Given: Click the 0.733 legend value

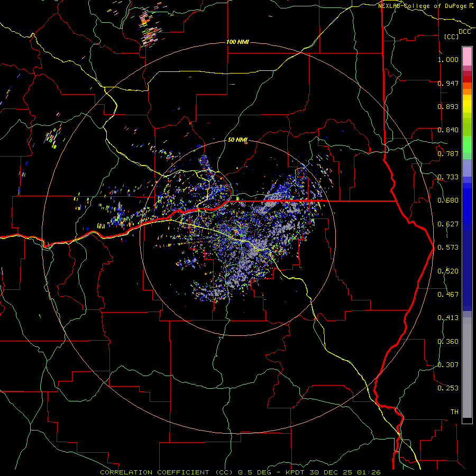Looking at the screenshot, I should coord(448,177).
